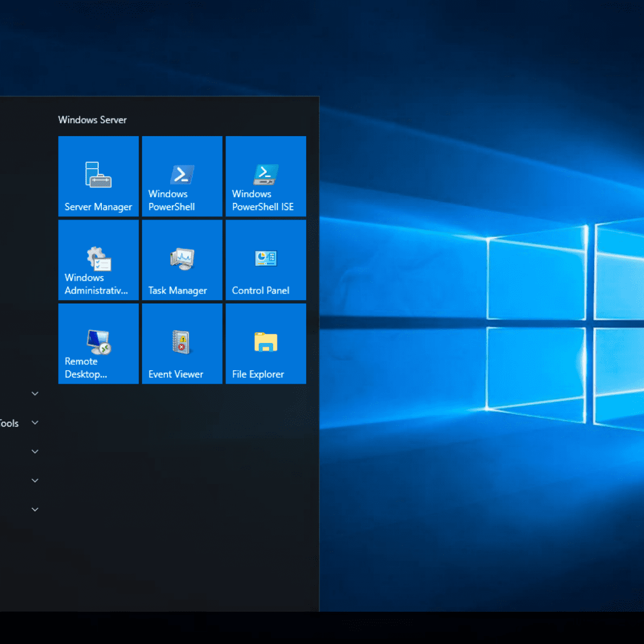Viewport: 644px width, 644px height.
Task: Expand the bottom chevron in the apps list
Action: point(34,509)
